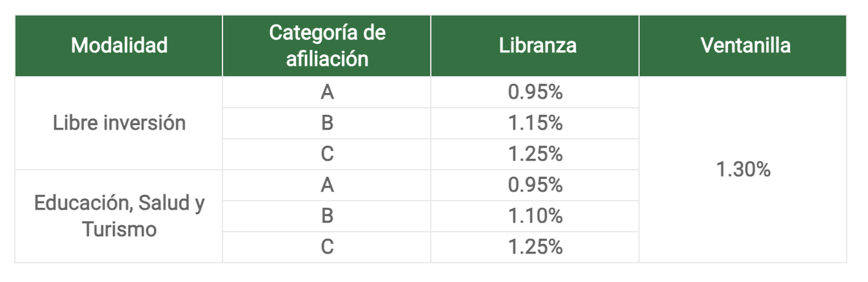Click the 0.95% rate for Educación category A
The width and height of the screenshot is (868, 282).
tap(535, 185)
